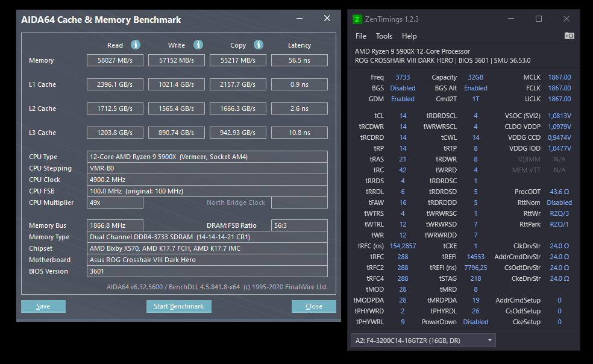Click L1 Cache Read value 2396.1 GB/s
This screenshot has height=364, width=593.
115,84
